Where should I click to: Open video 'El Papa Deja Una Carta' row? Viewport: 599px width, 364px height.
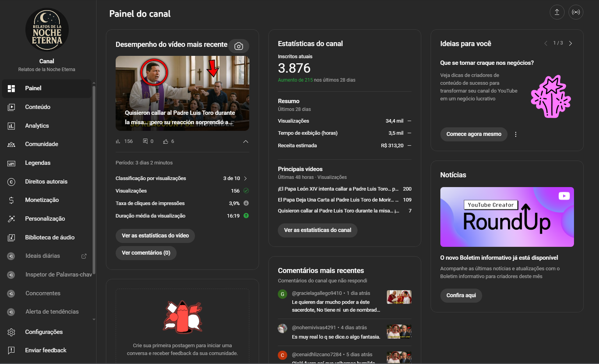click(x=345, y=200)
